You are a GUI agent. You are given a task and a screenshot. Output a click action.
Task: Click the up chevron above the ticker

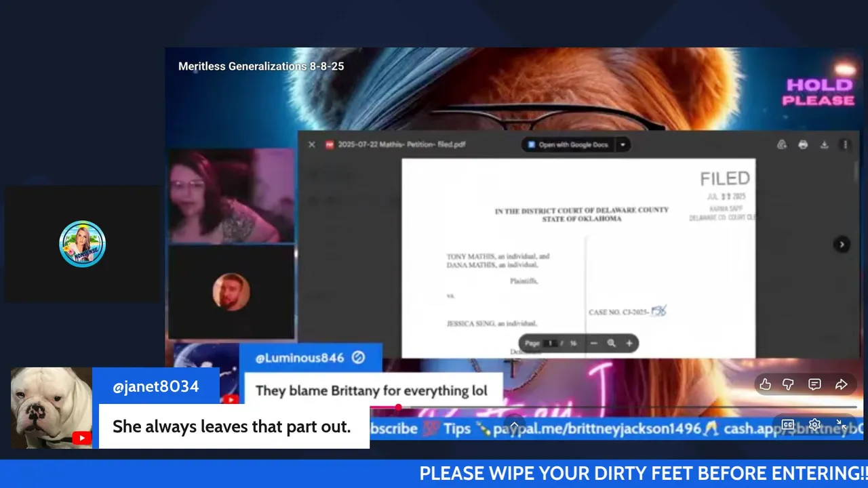(514, 425)
